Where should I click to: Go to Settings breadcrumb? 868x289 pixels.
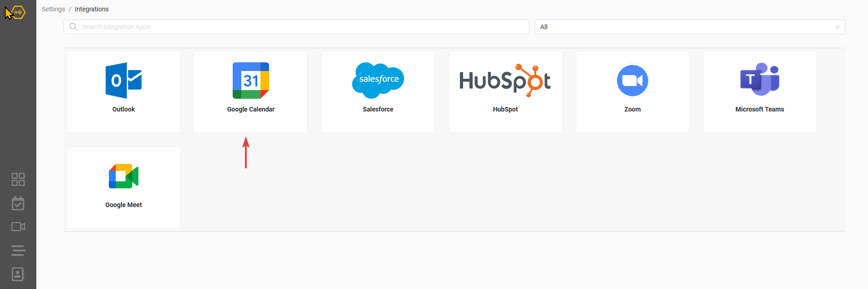(53, 9)
